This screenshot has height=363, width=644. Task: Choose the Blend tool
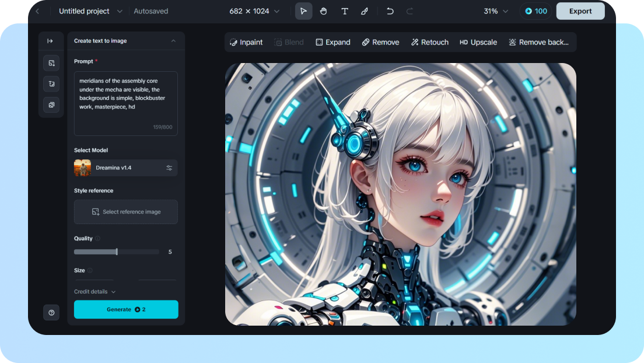coord(289,43)
